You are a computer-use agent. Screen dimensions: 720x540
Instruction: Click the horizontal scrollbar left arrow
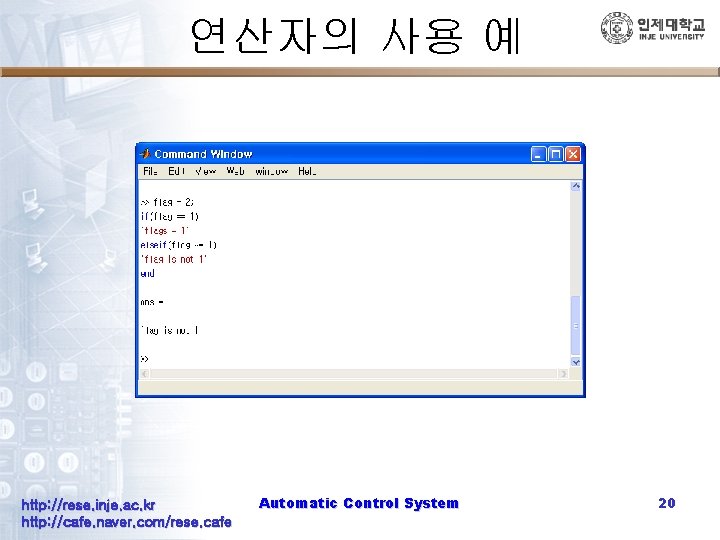(145, 374)
